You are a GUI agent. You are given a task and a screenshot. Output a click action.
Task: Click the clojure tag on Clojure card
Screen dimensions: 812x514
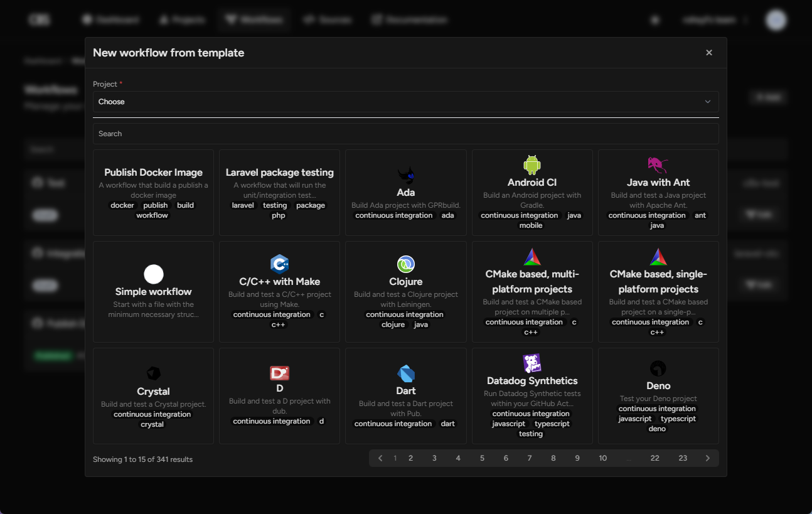pyautogui.click(x=393, y=324)
